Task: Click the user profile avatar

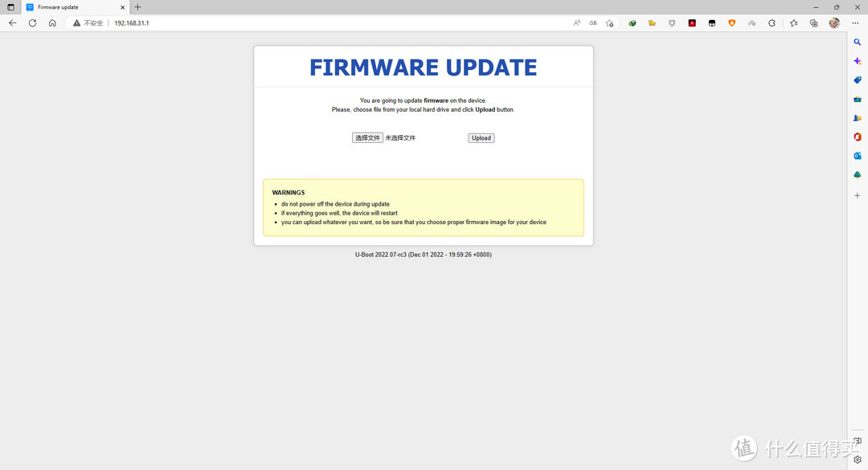Action: pos(834,23)
